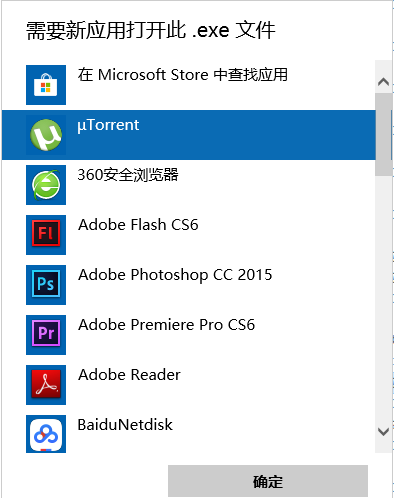Click the green µTorrent icon
394x500 pixels.
[46, 135]
